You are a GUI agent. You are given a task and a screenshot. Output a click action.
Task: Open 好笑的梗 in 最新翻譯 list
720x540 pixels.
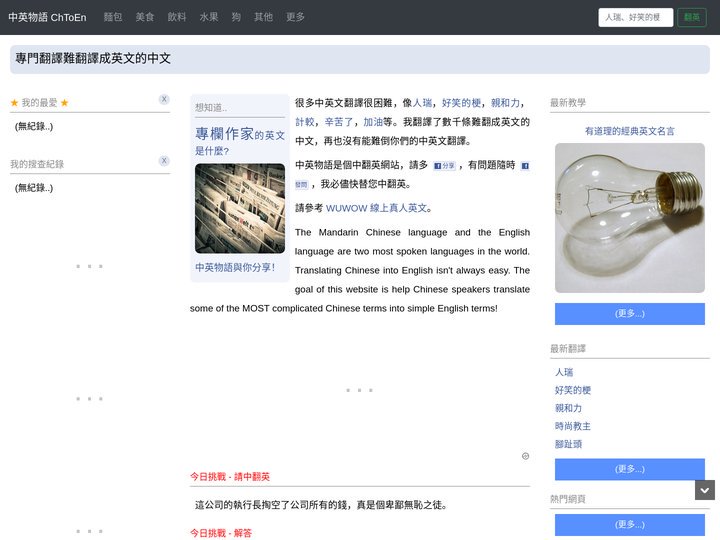(x=573, y=390)
